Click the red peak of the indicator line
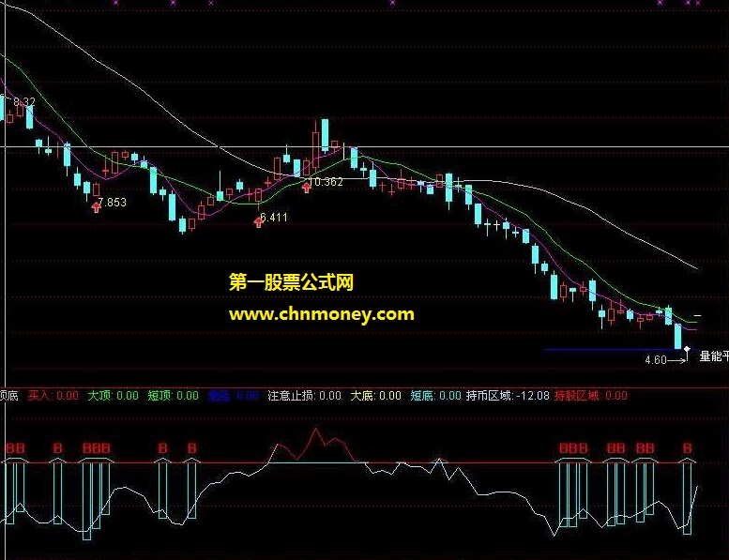729x560 pixels. pyautogui.click(x=316, y=429)
